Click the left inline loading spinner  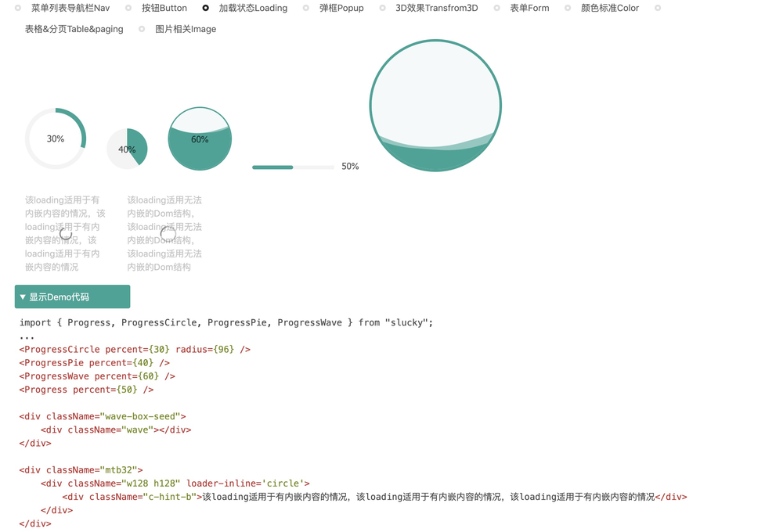[66, 233]
